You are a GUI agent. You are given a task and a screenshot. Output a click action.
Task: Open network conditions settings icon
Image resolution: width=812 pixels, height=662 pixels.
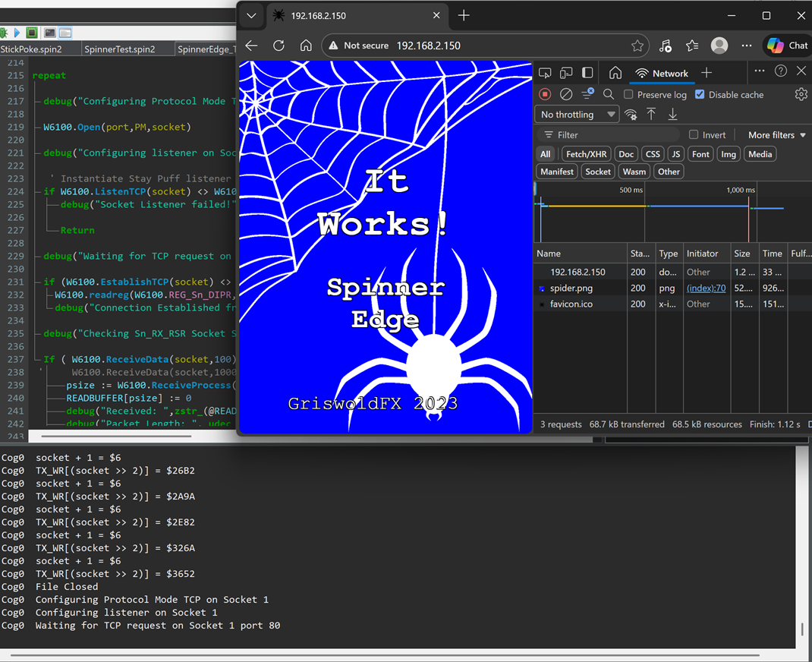click(631, 115)
